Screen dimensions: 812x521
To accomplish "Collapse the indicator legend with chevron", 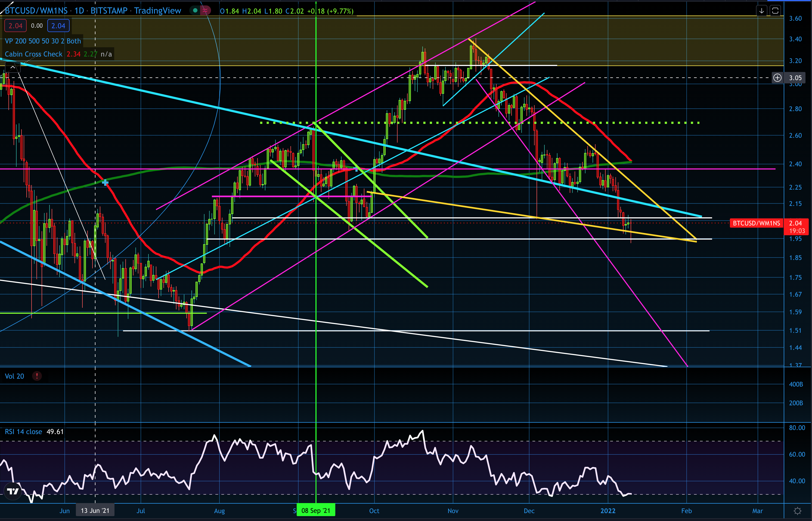I will pos(13,68).
